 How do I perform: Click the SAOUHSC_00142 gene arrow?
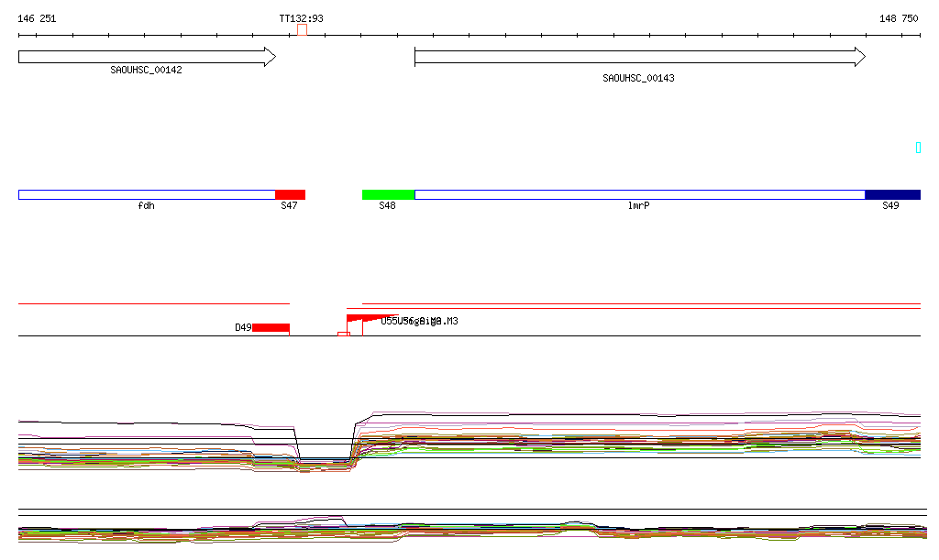tap(147, 57)
